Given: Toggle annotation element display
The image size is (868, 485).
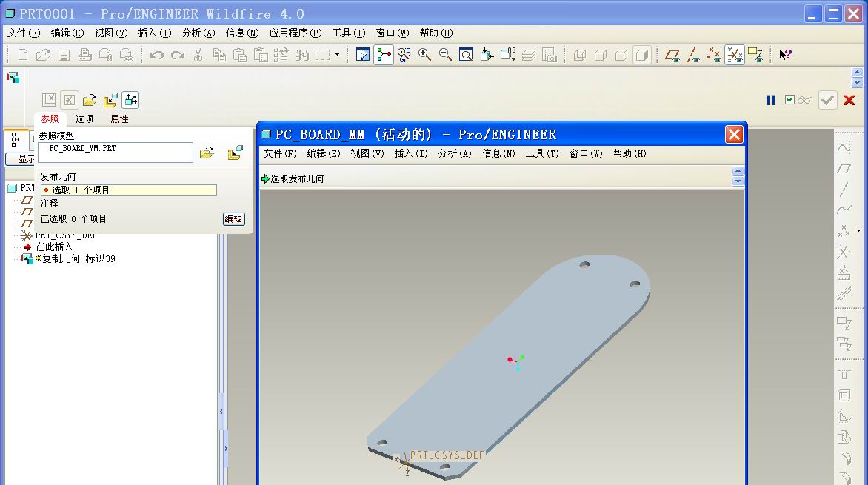Looking at the screenshot, I should pos(755,55).
